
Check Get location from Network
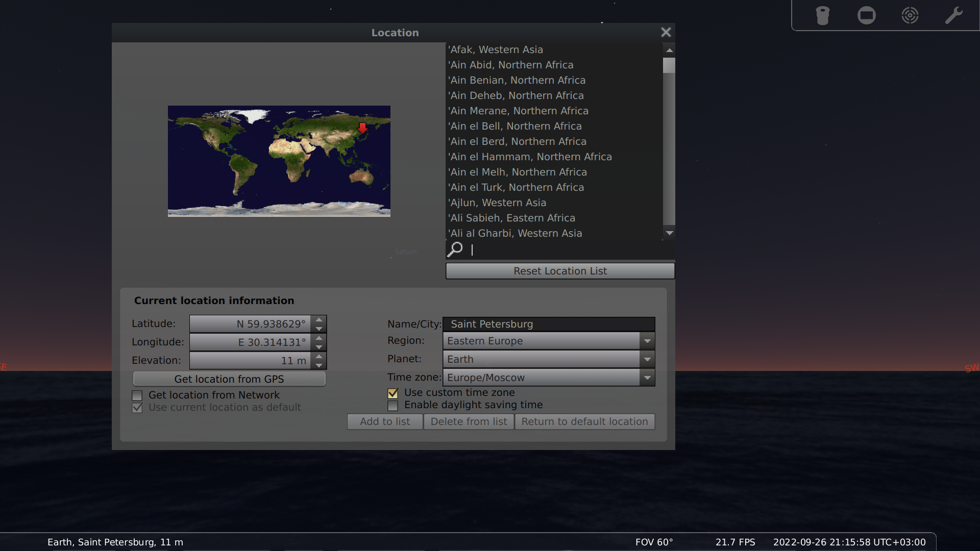(x=137, y=395)
